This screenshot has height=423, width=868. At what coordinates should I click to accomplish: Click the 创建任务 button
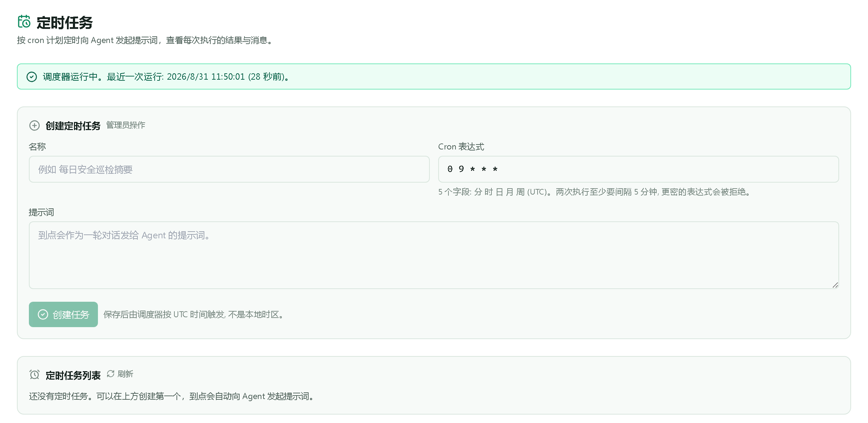click(63, 314)
